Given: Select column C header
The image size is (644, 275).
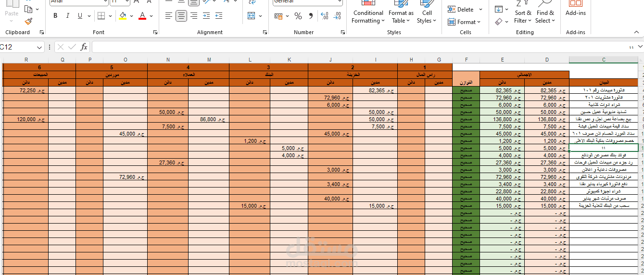Looking at the screenshot, I should (603, 60).
